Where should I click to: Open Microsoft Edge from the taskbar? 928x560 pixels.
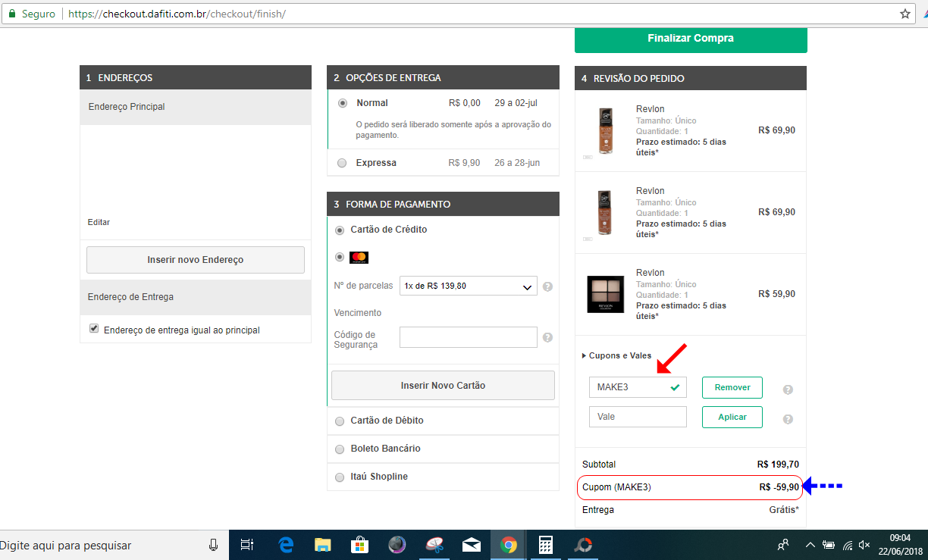click(286, 545)
